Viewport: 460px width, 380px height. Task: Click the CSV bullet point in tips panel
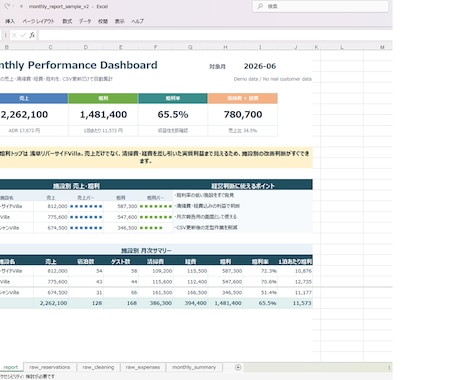pos(206,228)
